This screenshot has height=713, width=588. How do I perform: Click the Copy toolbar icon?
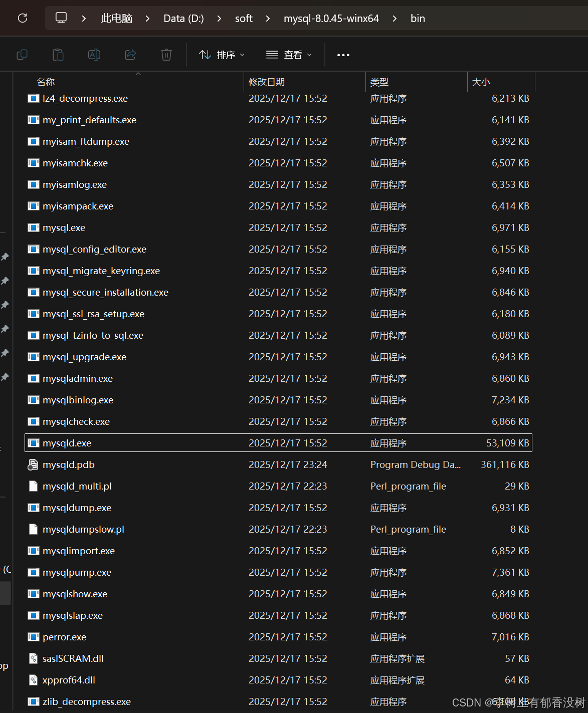[x=22, y=55]
